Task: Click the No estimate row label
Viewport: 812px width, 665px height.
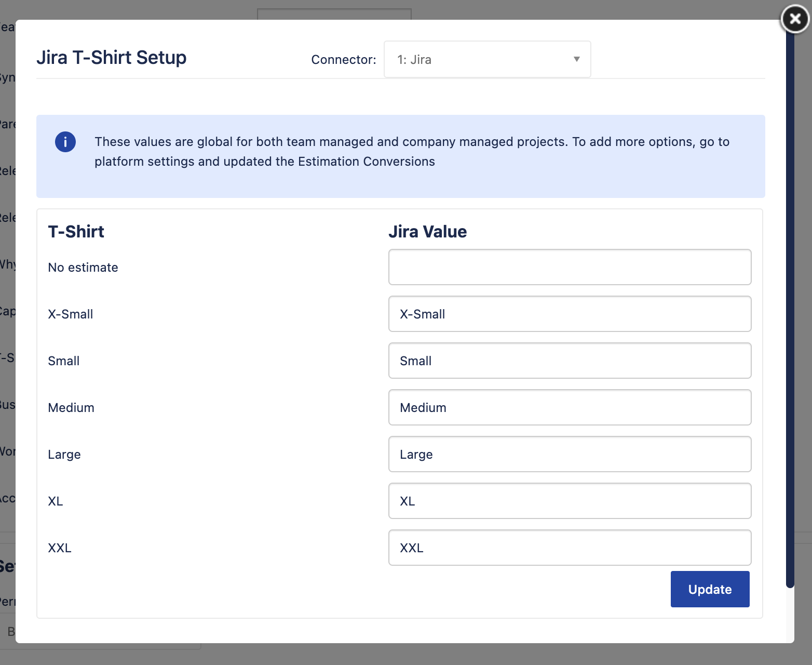Action: coord(83,268)
